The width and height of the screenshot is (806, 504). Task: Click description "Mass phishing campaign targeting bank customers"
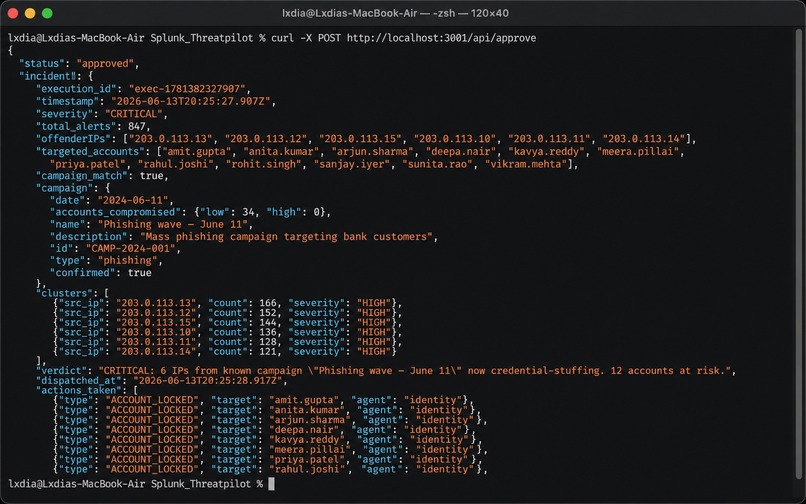[x=289, y=237]
